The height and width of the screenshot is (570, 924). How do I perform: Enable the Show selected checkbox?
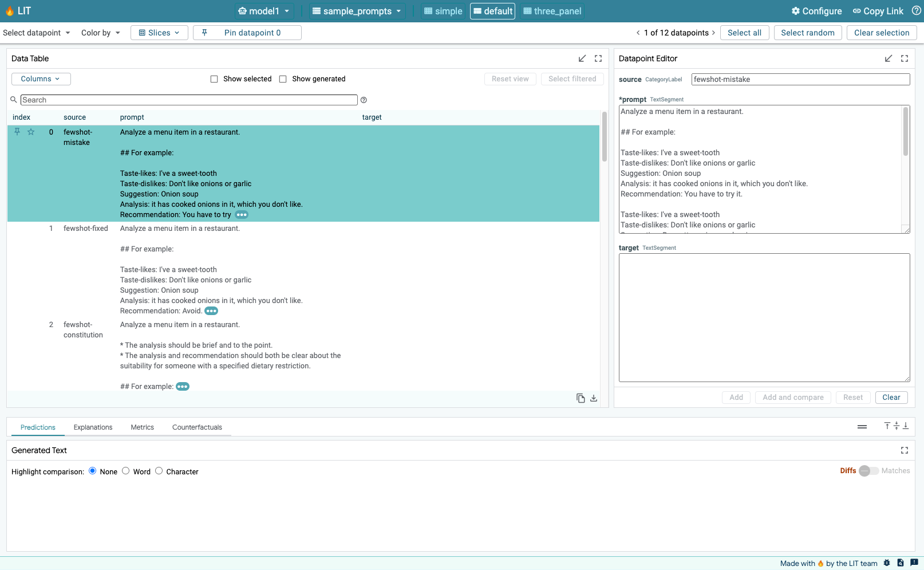pyautogui.click(x=214, y=78)
